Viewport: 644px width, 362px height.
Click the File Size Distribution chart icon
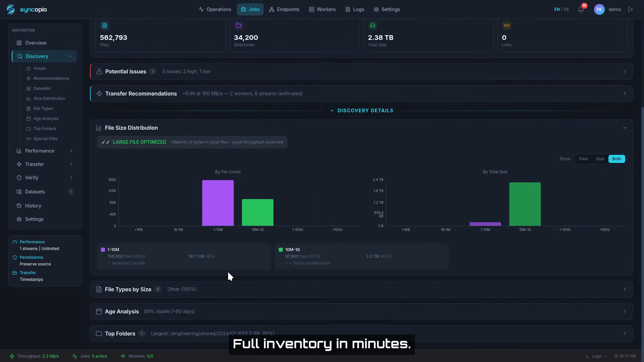[99, 128]
